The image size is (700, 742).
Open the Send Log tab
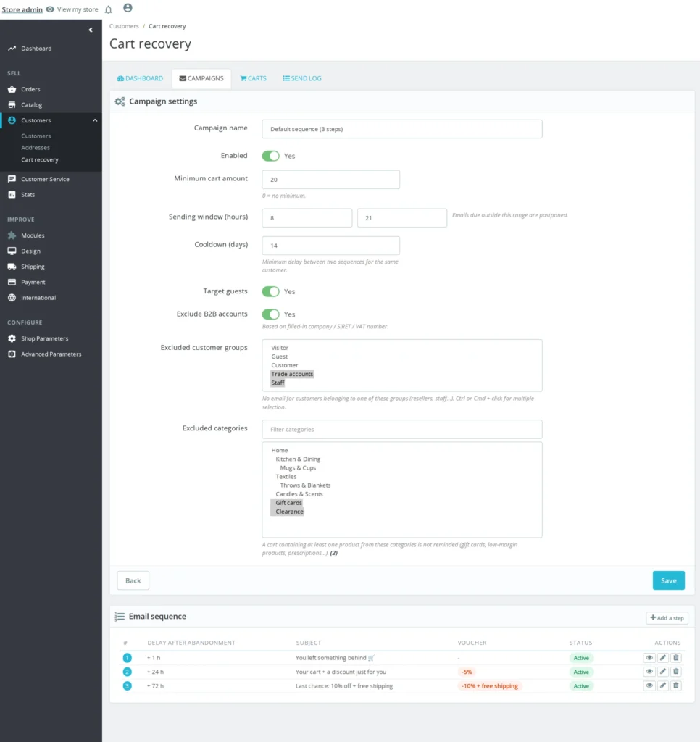point(302,78)
